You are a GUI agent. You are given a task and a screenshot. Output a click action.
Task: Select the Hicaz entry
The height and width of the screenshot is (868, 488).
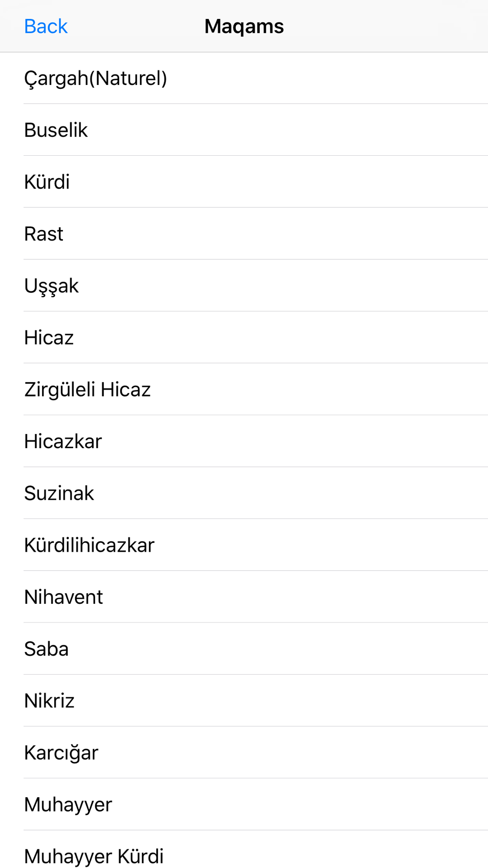(244, 337)
